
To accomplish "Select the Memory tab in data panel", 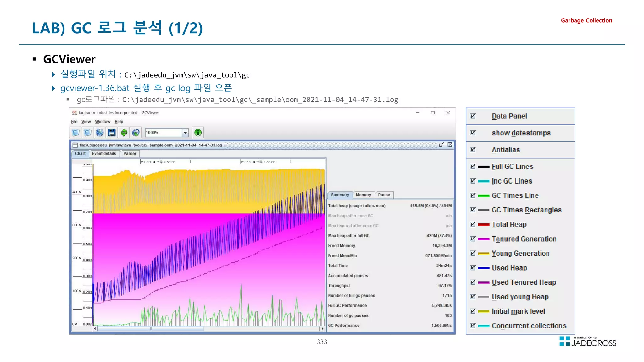I will pyautogui.click(x=363, y=195).
